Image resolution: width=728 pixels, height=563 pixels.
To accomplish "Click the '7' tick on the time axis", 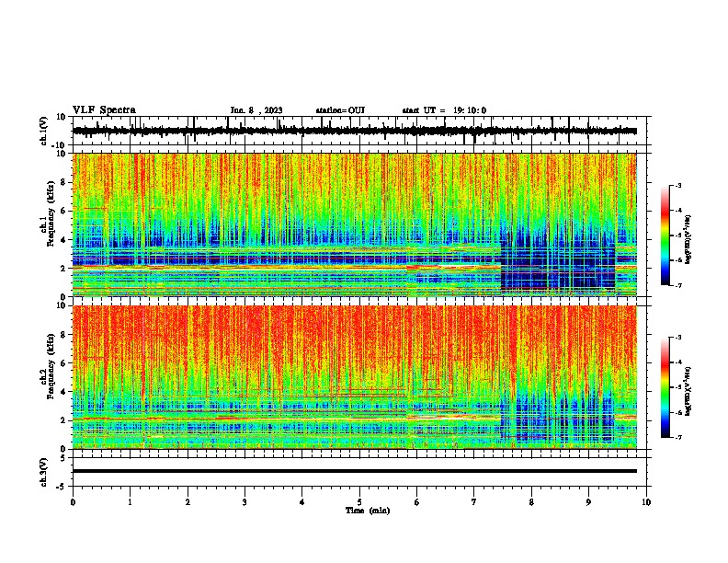I will [474, 502].
